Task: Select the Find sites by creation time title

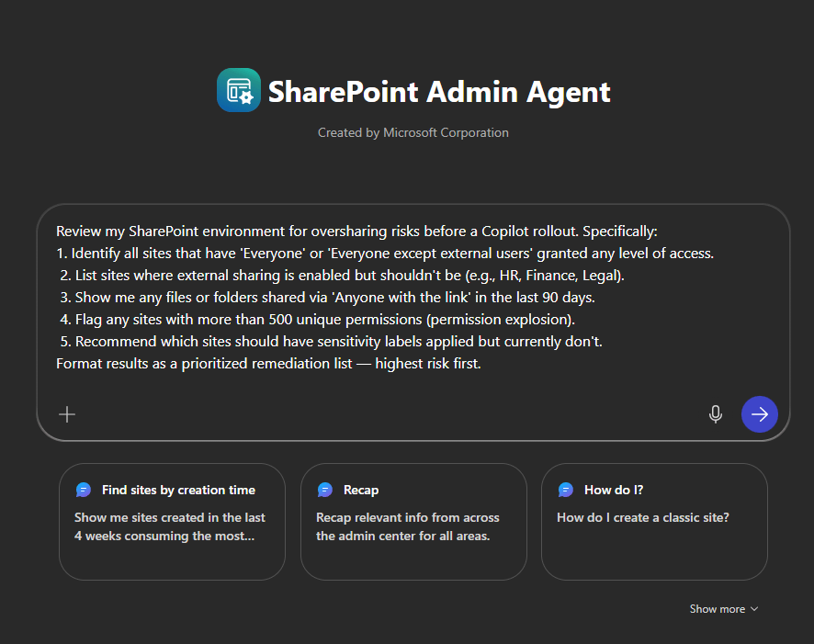Action: tap(178, 490)
